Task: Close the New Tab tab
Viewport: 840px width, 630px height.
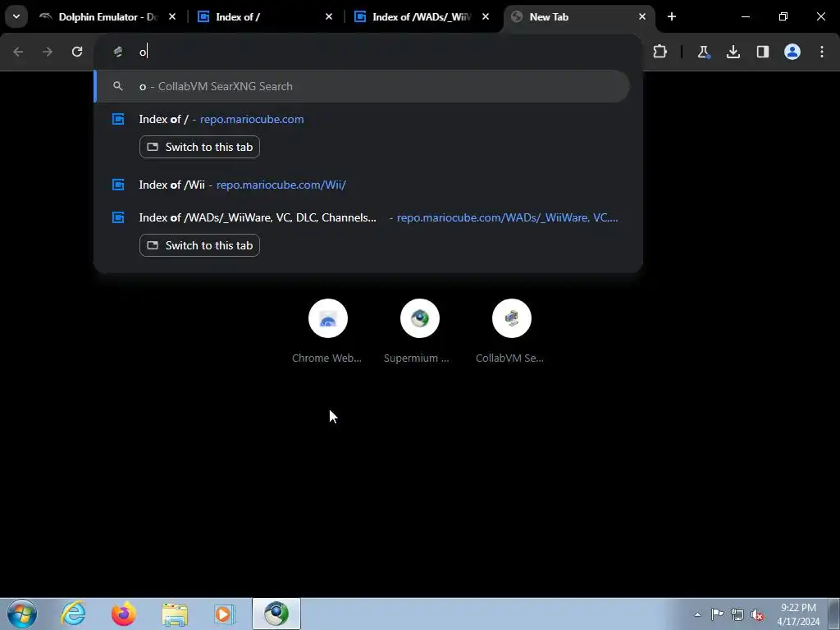Action: [642, 17]
